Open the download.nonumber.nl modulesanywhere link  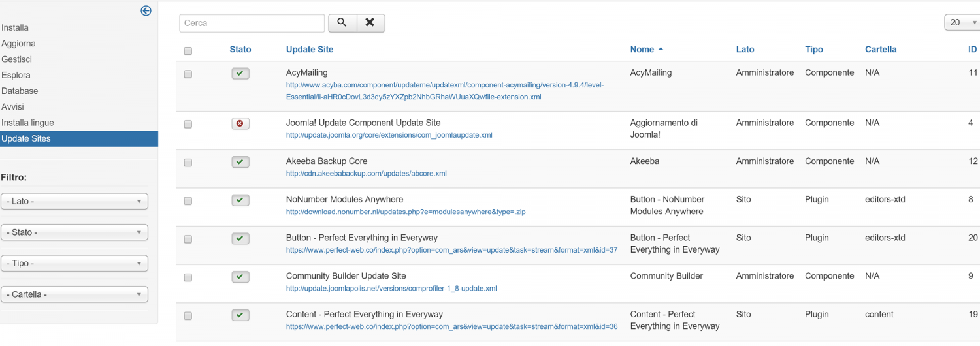tap(406, 212)
